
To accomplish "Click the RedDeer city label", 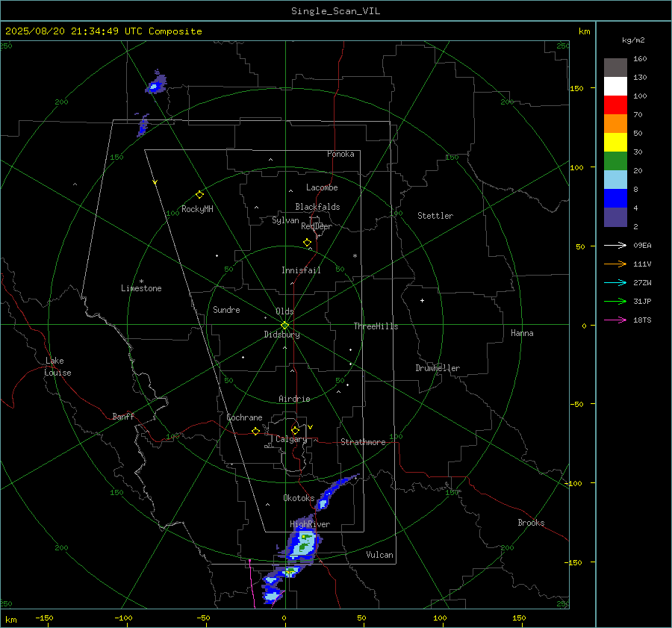I will 317,226.
